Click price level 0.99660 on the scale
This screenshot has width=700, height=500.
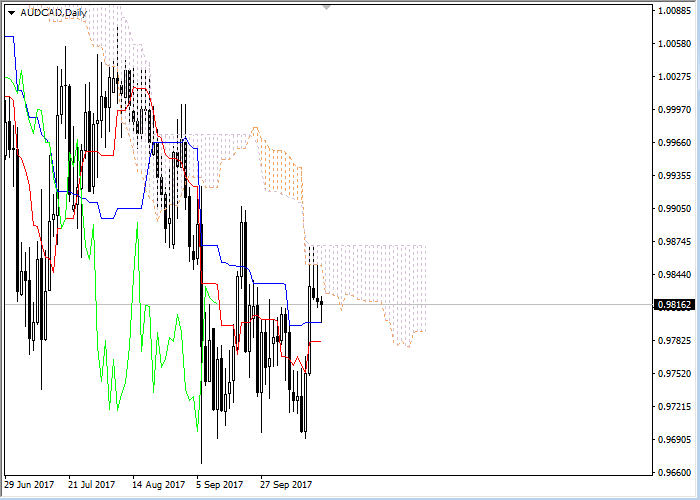click(675, 142)
